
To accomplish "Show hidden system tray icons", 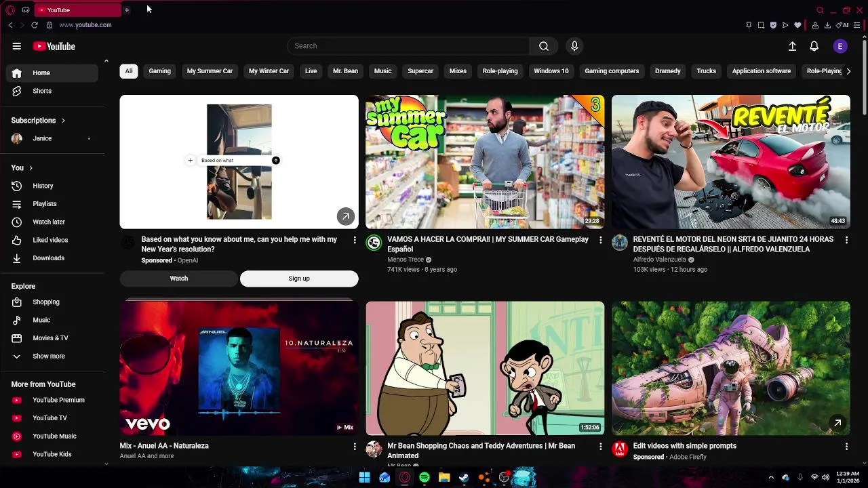I will click(771, 478).
